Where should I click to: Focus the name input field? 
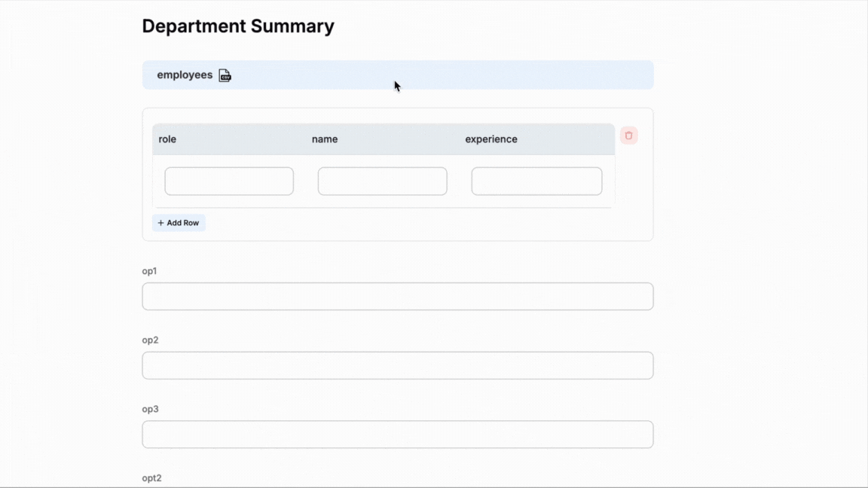click(382, 181)
